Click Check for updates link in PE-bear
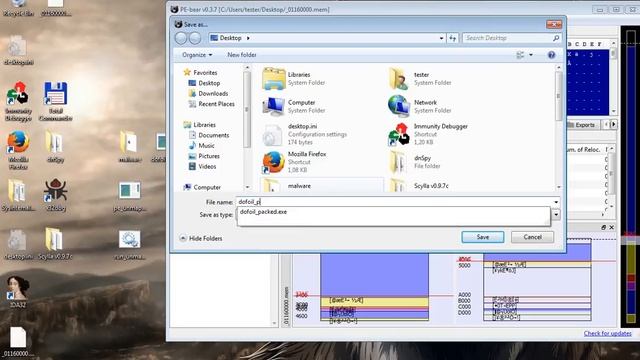This screenshot has width=640, height=360. 607,333
